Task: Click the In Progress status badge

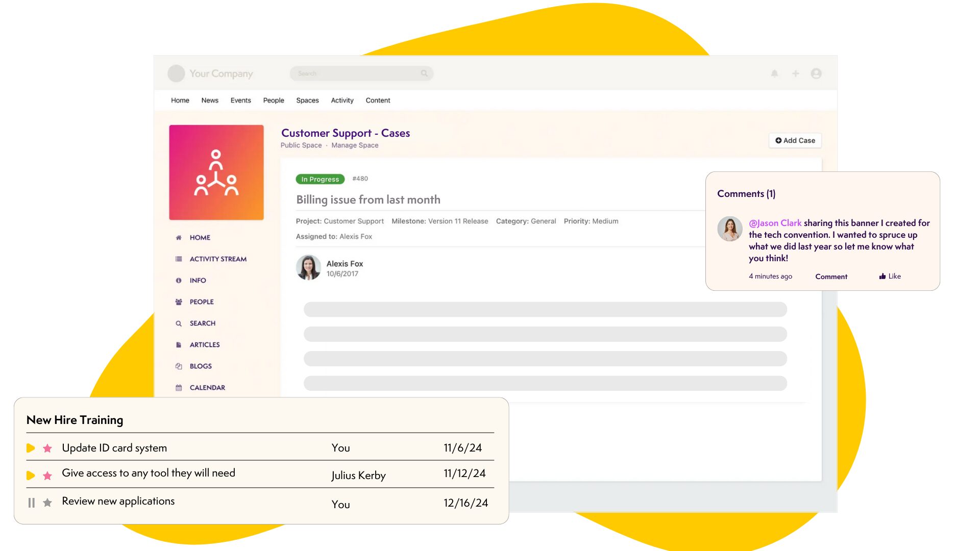Action: pos(321,179)
